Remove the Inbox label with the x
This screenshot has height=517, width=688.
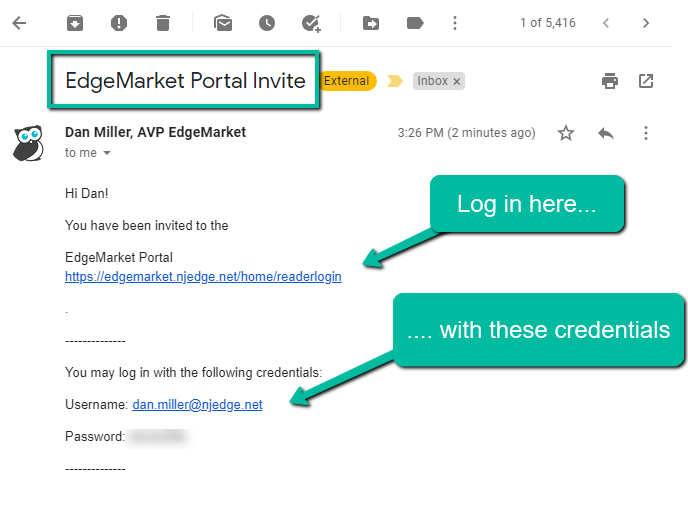click(457, 81)
